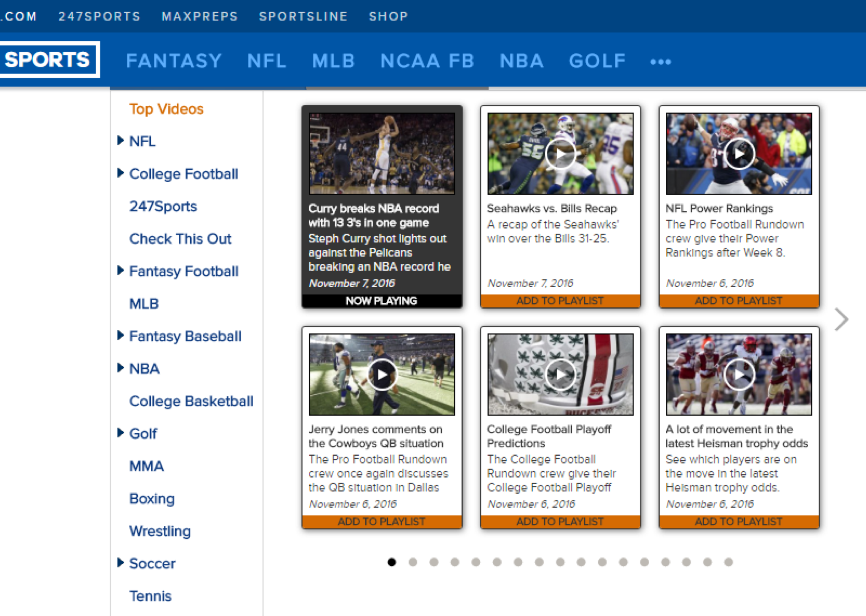866x616 pixels.
Task: Play the College Football Playoff Predictions video
Action: [x=560, y=374]
